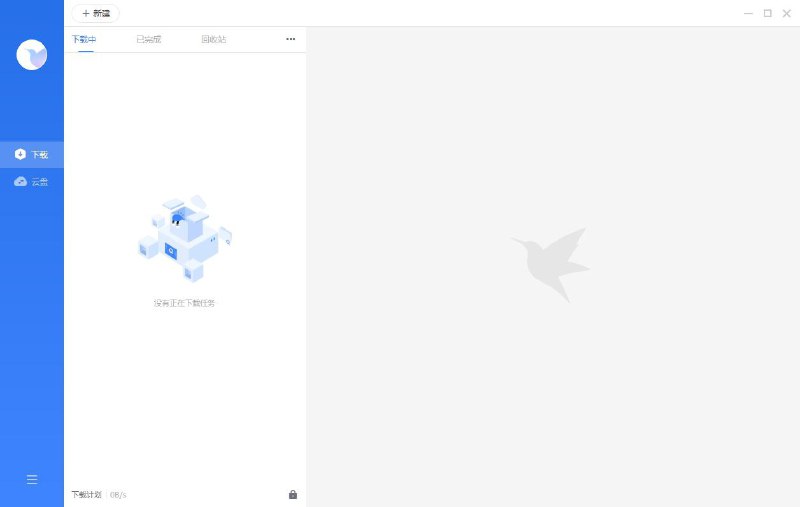This screenshot has width=800, height=507.
Task: Click the 0B/s speed indicator
Action: tap(118, 495)
